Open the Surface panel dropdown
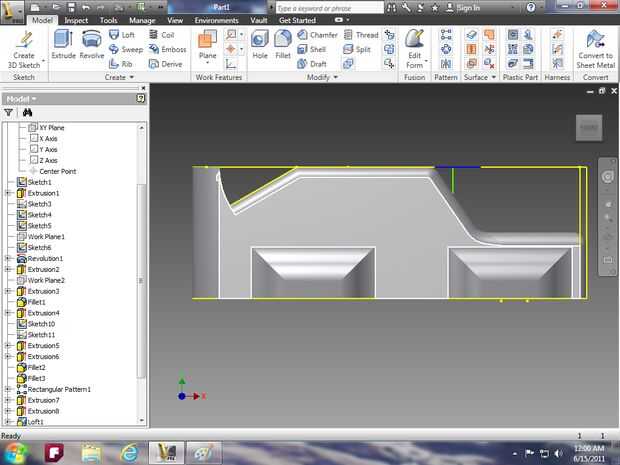The width and height of the screenshot is (620, 465). [480, 77]
